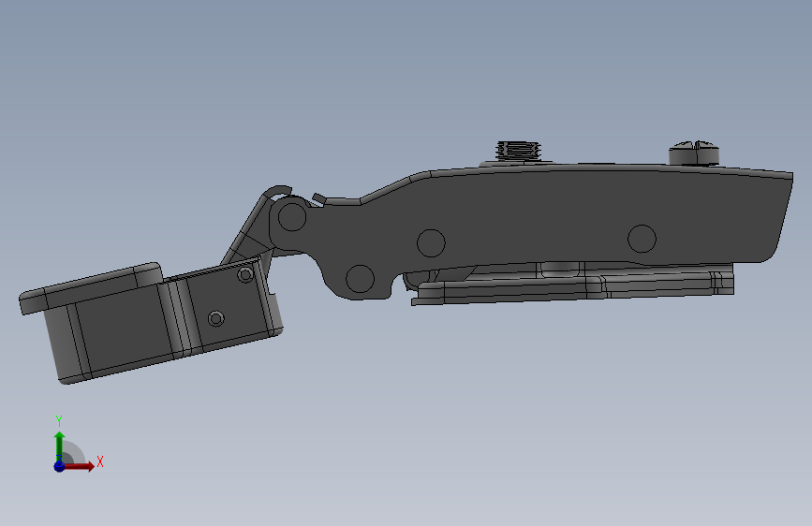
Task: Select the threaded adjustment screw on top
Action: pyautogui.click(x=518, y=151)
